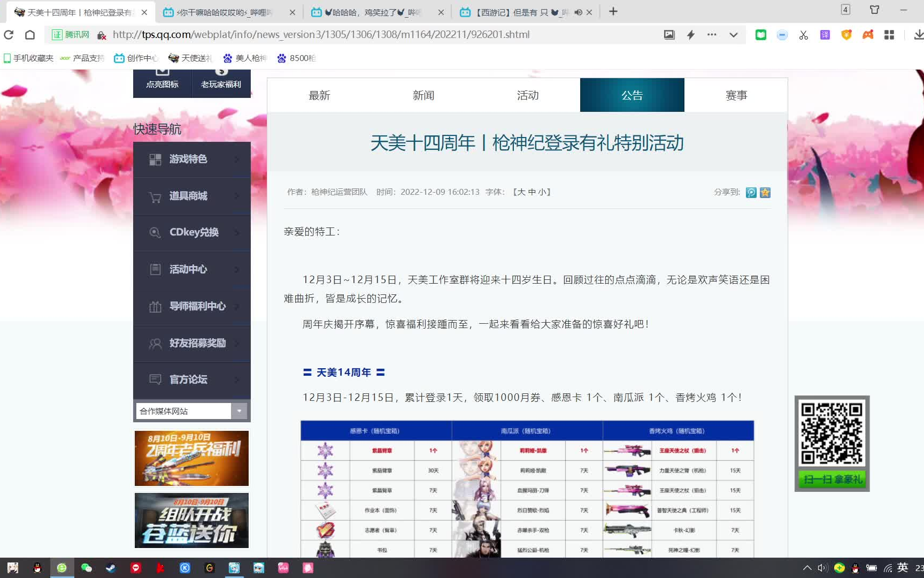The width and height of the screenshot is (924, 578).
Task: Open the skin shirt icon in title bar
Action: pyautogui.click(x=874, y=10)
